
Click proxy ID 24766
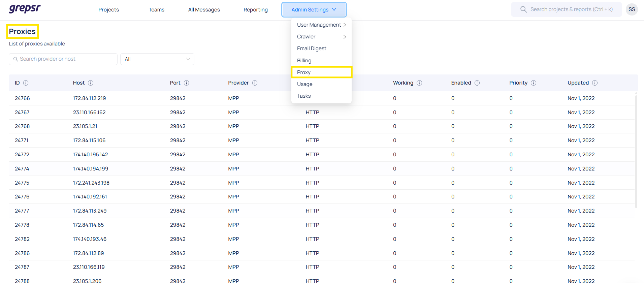pos(22,98)
